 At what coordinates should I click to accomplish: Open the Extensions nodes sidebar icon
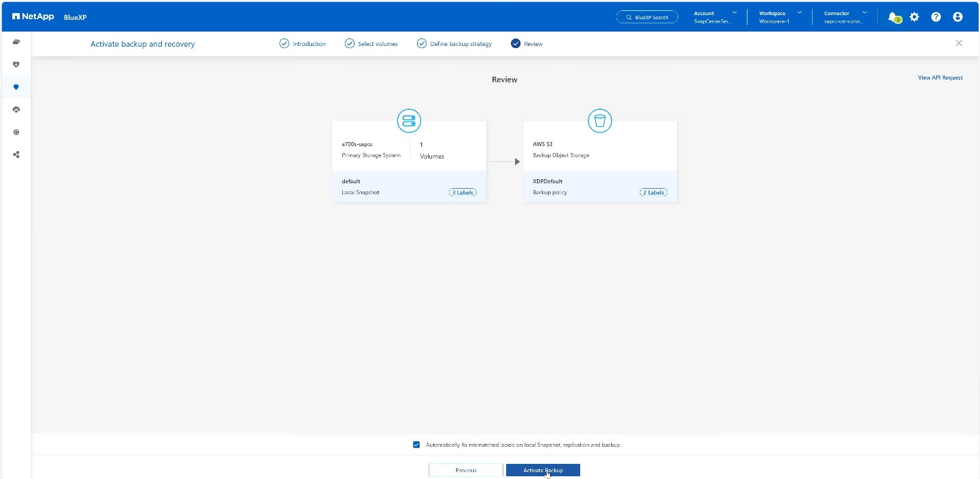pos(16,155)
